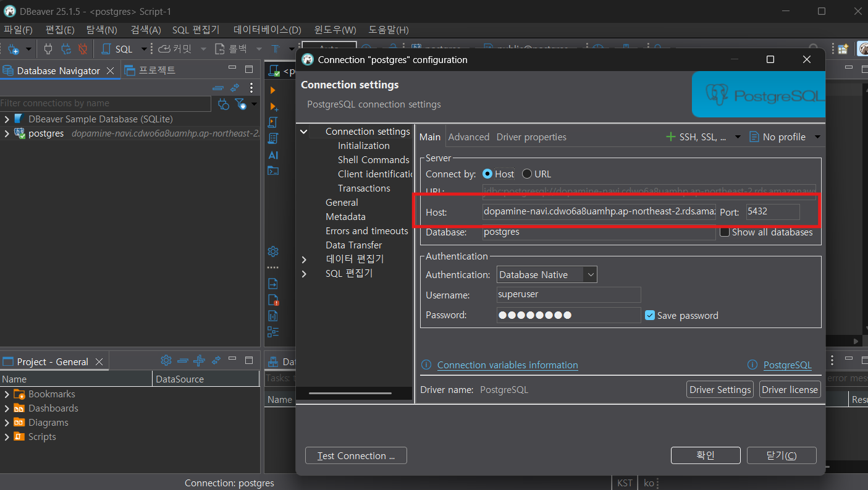Click the Collapse All icon in Database Navigator
The image size is (868, 490).
tap(218, 88)
